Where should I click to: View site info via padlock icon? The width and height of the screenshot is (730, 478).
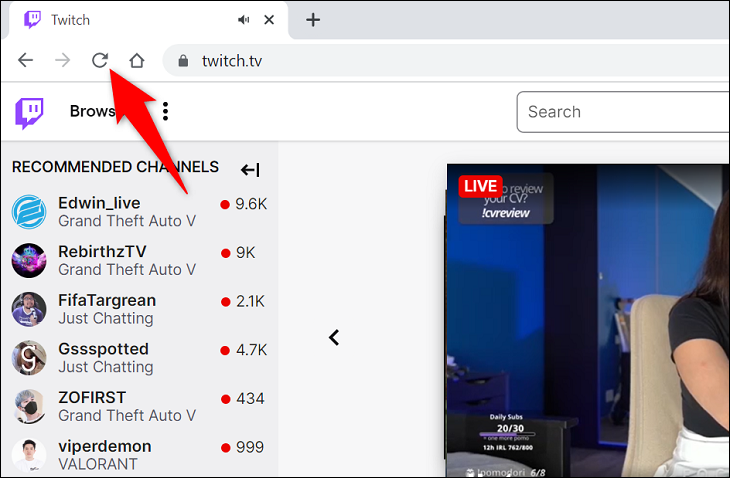[x=183, y=61]
